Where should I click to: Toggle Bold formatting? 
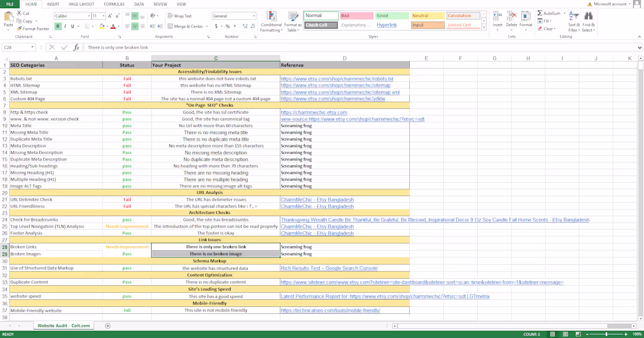(x=58, y=26)
